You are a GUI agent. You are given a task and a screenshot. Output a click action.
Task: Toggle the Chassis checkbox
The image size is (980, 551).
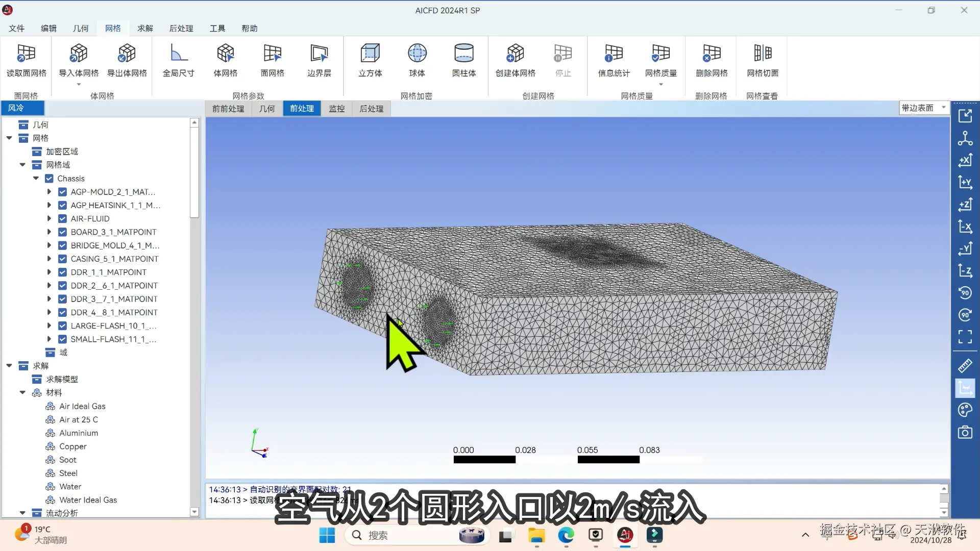(x=49, y=179)
